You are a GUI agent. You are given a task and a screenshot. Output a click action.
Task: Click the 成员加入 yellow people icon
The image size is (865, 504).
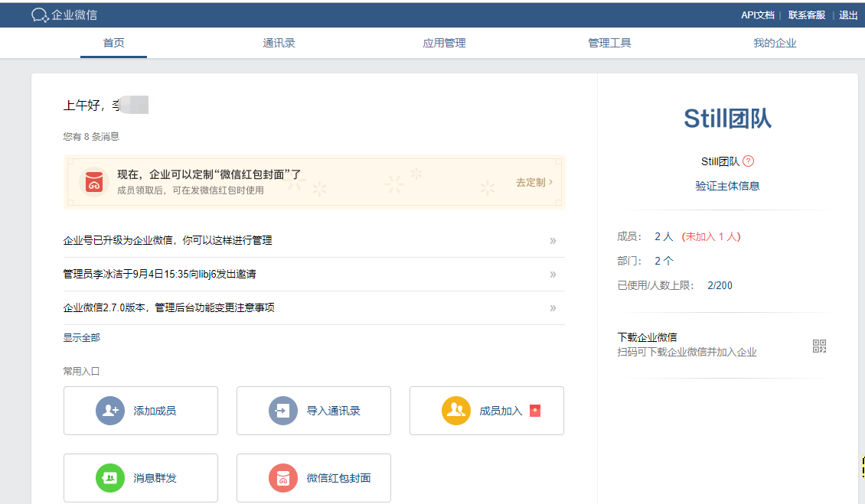(456, 411)
